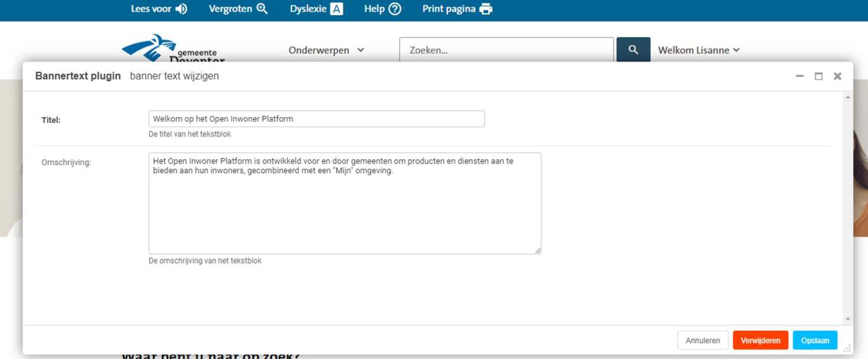Click the Vergroten magnifier icon
The width and height of the screenshot is (868, 359).
pos(262,9)
